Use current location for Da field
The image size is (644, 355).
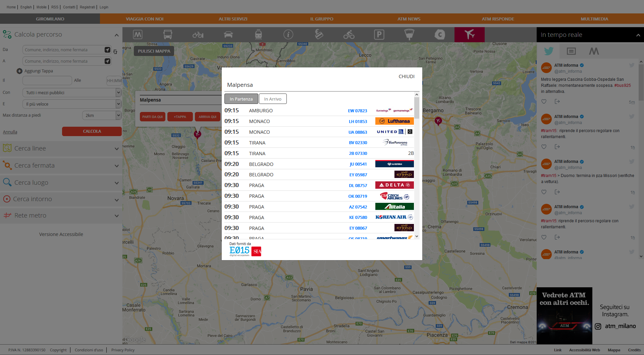[107, 50]
